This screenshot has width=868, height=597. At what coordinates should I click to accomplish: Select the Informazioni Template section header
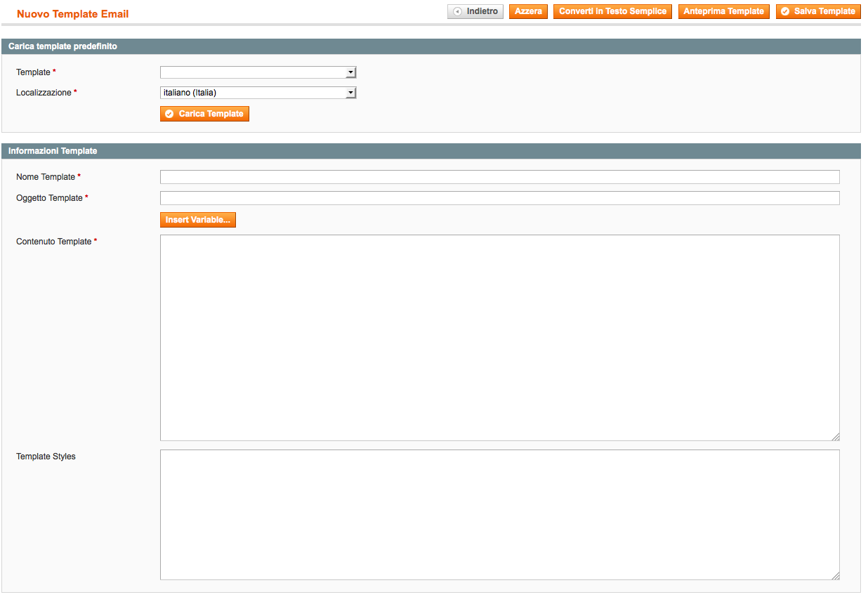(x=53, y=151)
